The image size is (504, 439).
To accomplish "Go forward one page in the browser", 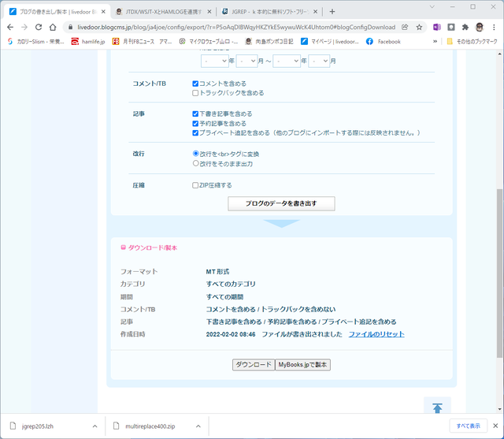I will tap(24, 28).
